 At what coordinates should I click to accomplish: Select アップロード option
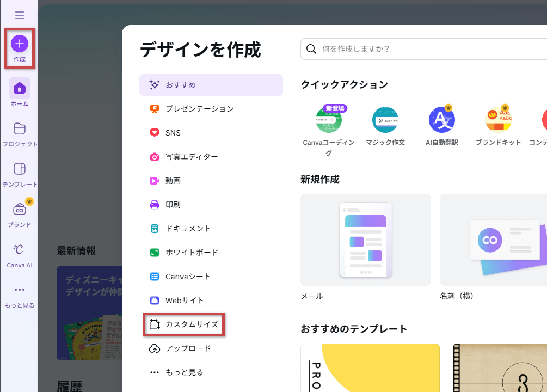tap(188, 348)
